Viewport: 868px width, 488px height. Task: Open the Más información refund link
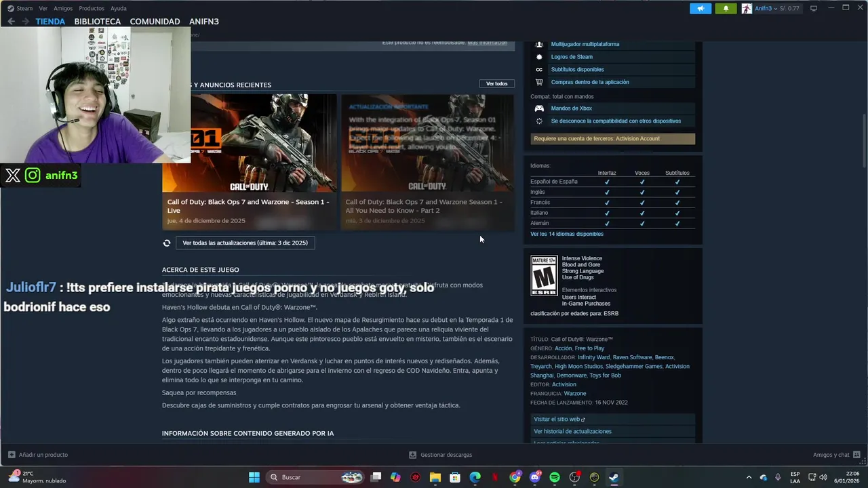(488, 43)
